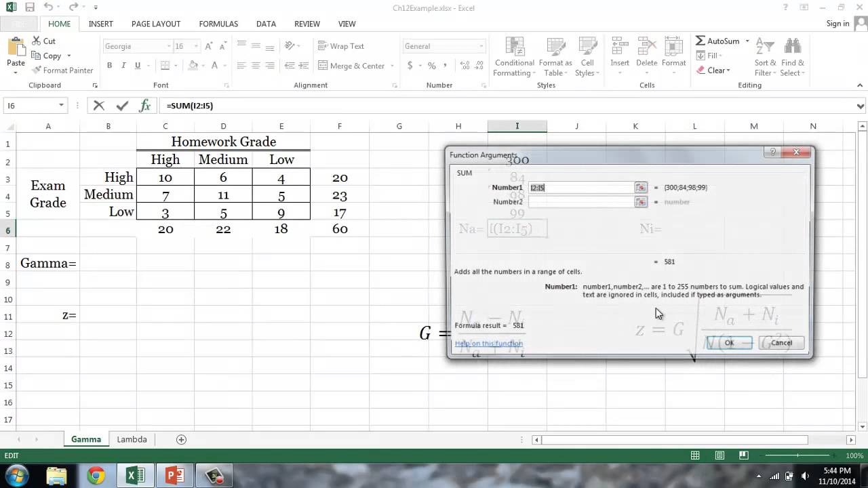Click the Save icon in Quick Access Toolbar
This screenshot has width=868, height=488.
point(29,7)
